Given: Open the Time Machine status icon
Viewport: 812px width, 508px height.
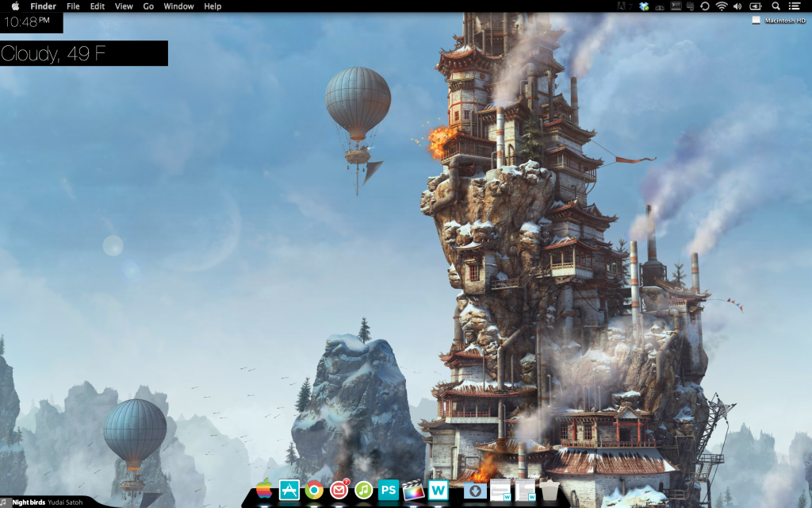Looking at the screenshot, I should [704, 6].
